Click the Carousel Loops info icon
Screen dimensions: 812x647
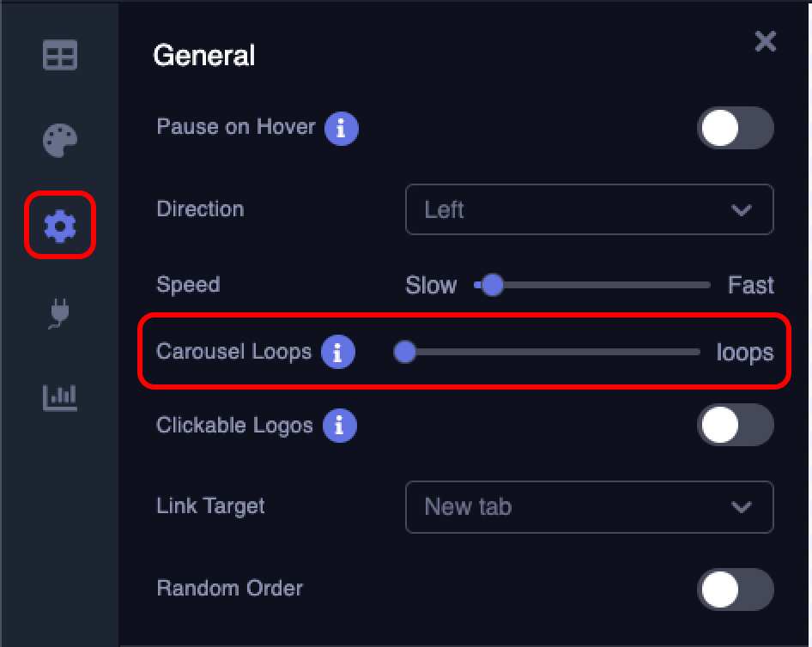(336, 351)
